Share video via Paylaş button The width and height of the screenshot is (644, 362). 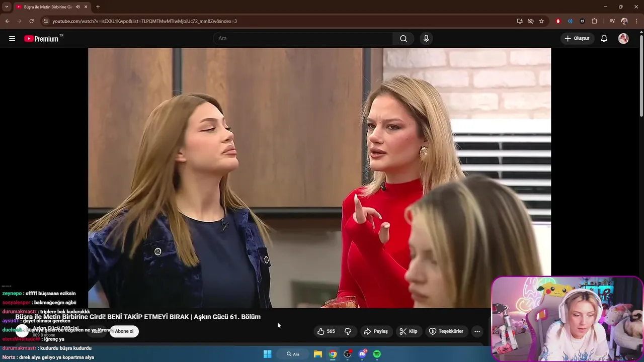pos(376,331)
